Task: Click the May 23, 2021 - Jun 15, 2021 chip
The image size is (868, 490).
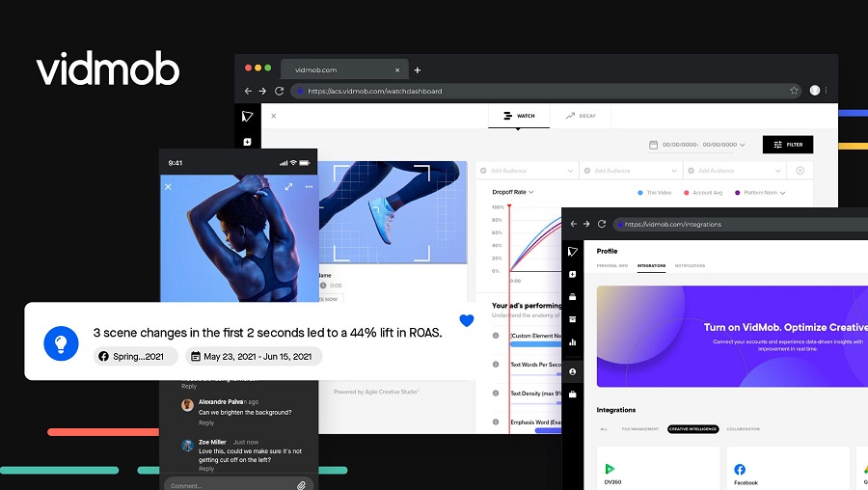Action: (254, 357)
